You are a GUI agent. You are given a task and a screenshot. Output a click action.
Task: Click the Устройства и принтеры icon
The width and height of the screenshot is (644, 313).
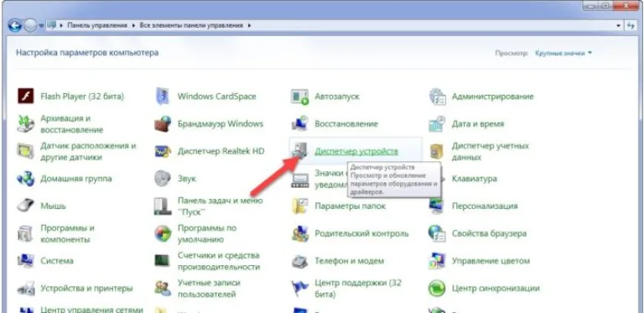pyautogui.click(x=25, y=289)
